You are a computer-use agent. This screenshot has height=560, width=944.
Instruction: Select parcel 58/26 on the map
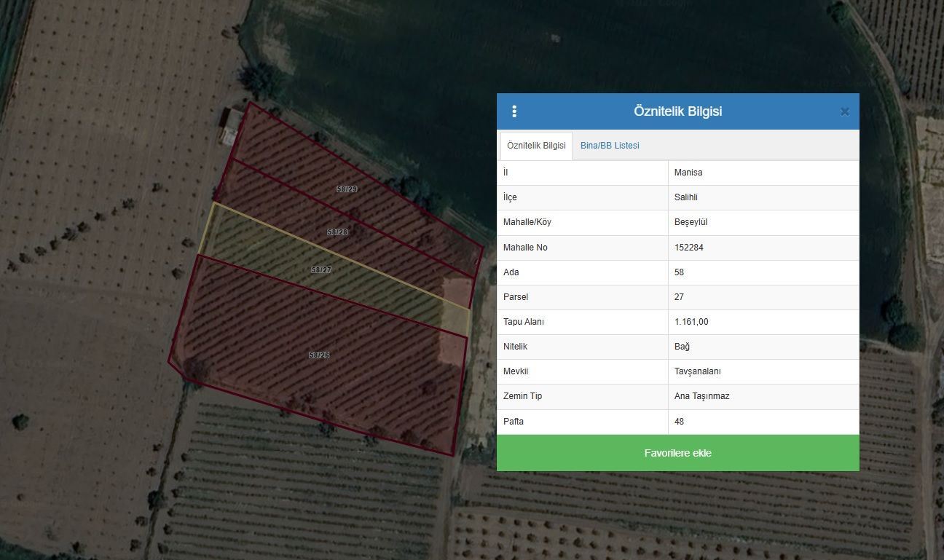pyautogui.click(x=319, y=355)
